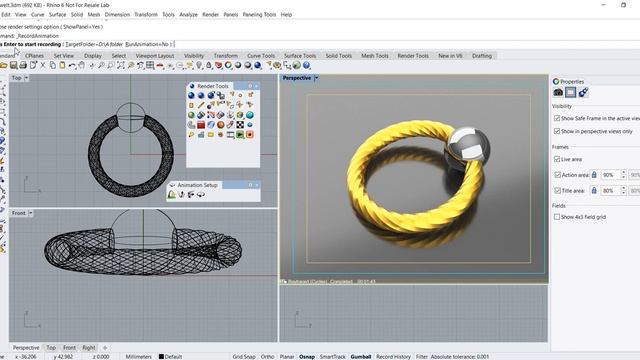Click the blue sphere Render icon in Standard toolbar
The width and height of the screenshot is (640, 360).
pyautogui.click(x=258, y=65)
